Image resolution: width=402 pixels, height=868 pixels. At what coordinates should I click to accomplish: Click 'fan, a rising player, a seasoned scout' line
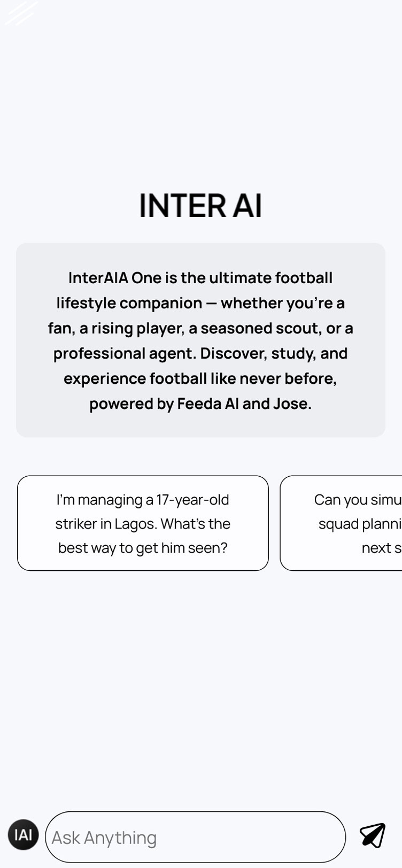pyautogui.click(x=200, y=328)
